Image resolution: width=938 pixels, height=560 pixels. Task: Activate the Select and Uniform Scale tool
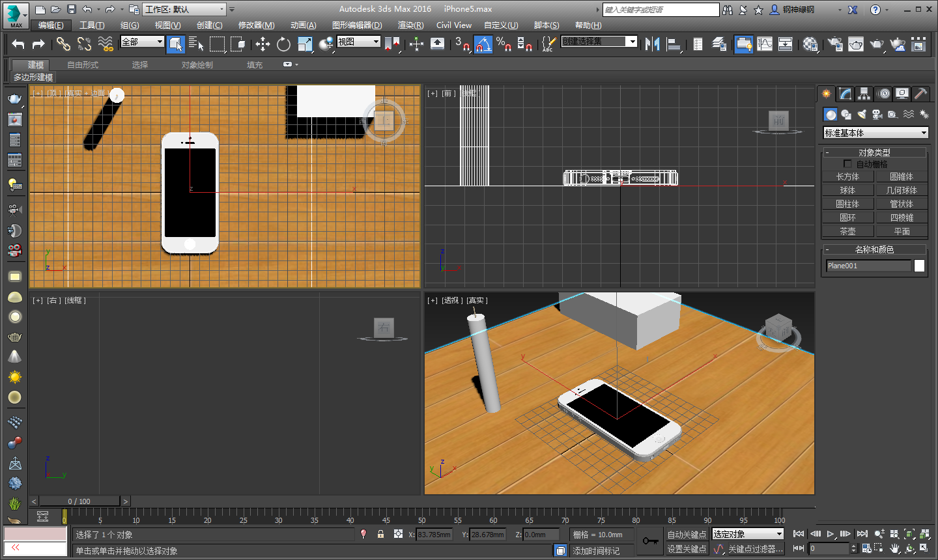coord(305,44)
